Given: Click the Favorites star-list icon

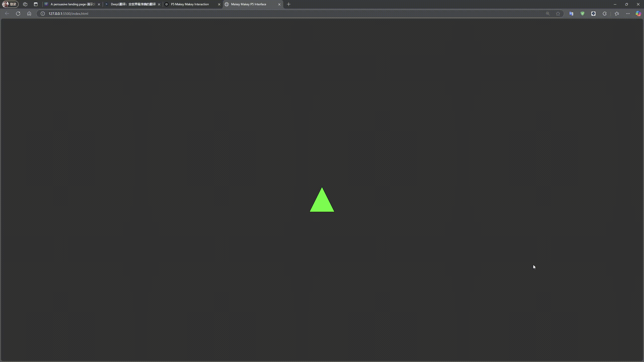Looking at the screenshot, I should click(616, 14).
